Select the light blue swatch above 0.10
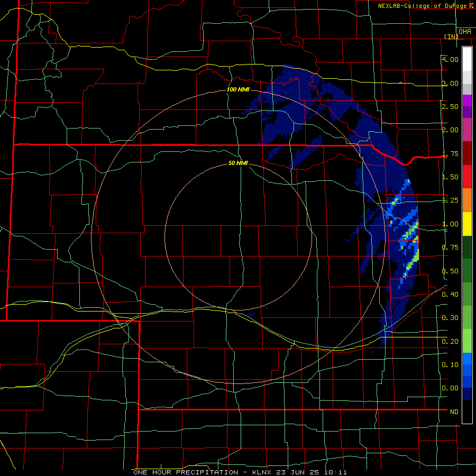476x476 pixels. tap(467, 359)
